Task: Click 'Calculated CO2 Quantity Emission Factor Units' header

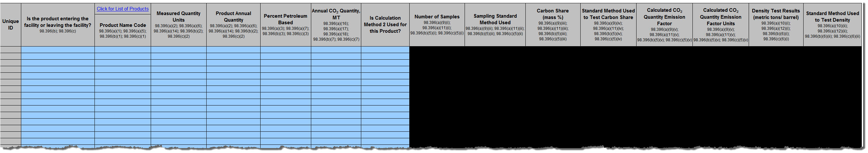Action: tap(721, 25)
